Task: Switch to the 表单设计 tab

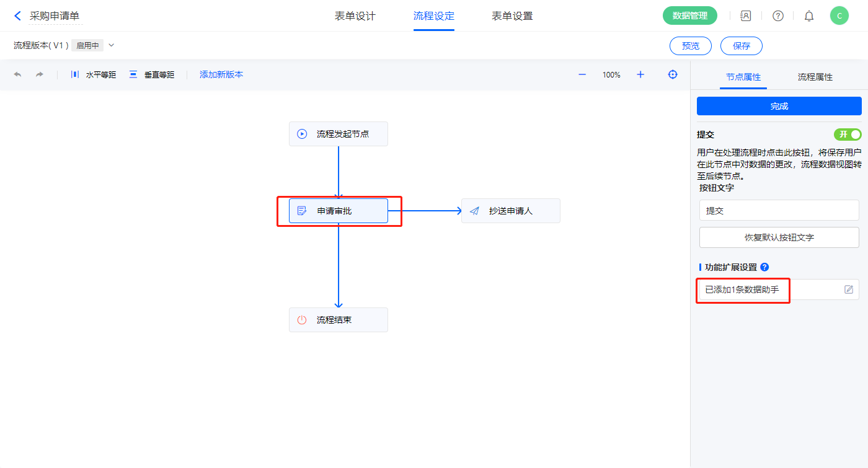Action: pyautogui.click(x=355, y=16)
